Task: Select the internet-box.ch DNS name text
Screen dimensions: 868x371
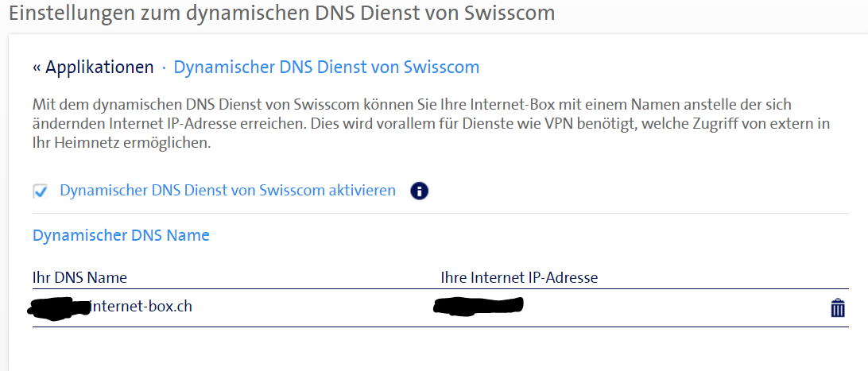Action: point(143,307)
